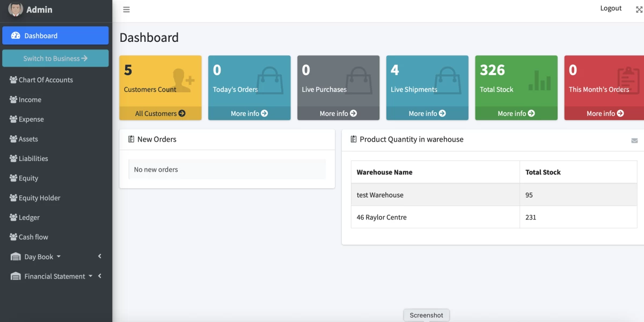The width and height of the screenshot is (644, 322).
Task: Open Chart Of Accounts from sidebar
Action: pos(46,80)
